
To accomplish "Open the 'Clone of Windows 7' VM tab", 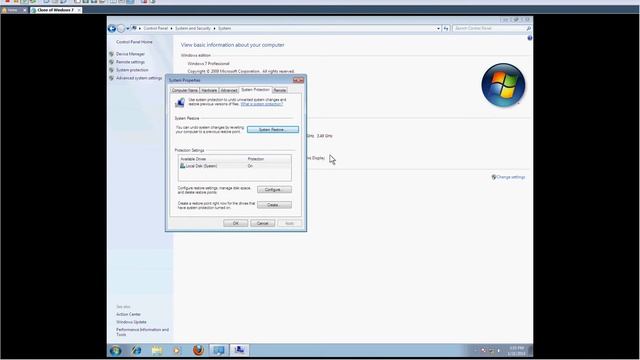I will pos(56,10).
